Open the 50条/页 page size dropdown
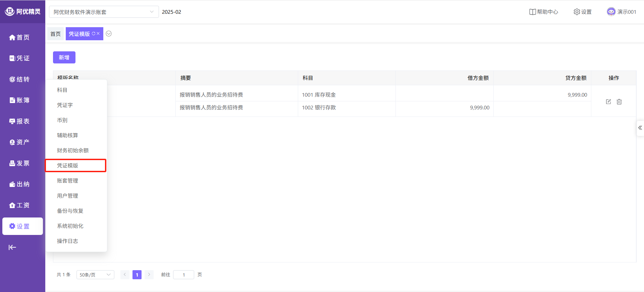The height and width of the screenshot is (292, 644). pos(95,275)
